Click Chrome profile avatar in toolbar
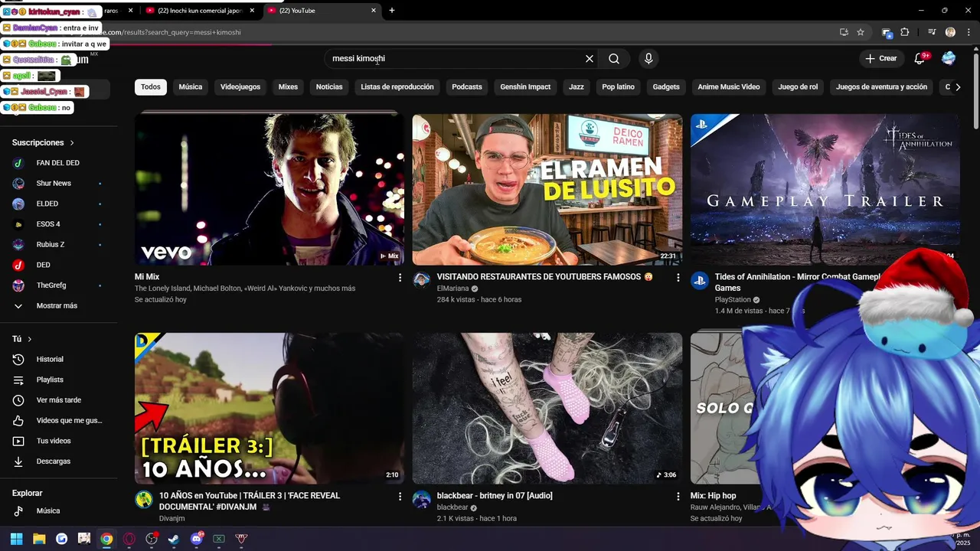 click(x=950, y=32)
